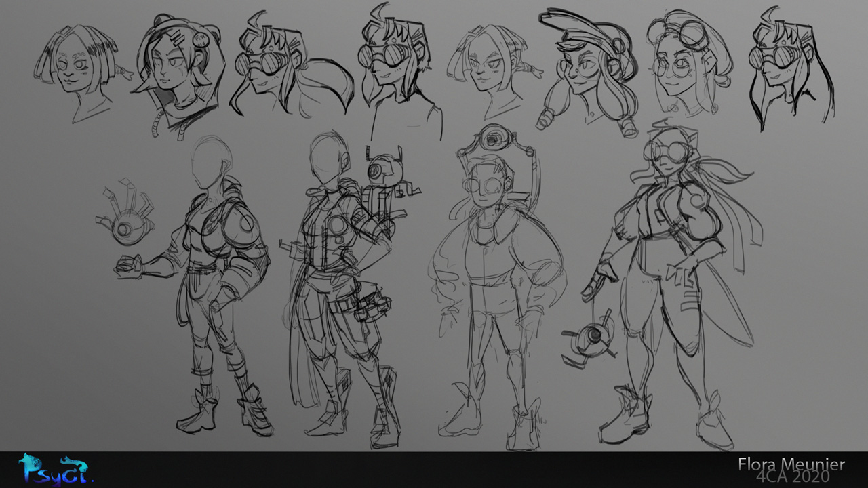Click the round drone dangling from the hand
Screen dimensions: 868x488
[589, 339]
